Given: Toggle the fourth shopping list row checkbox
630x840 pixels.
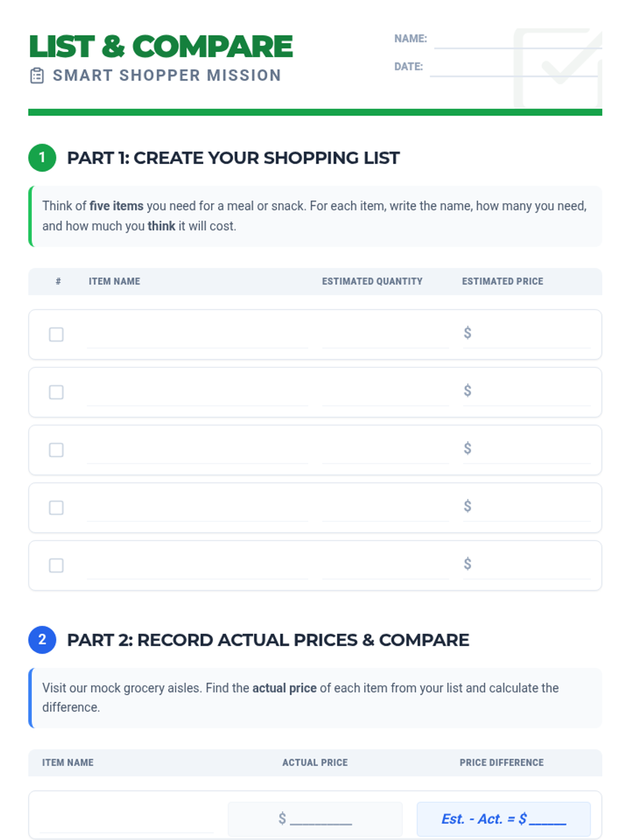Looking at the screenshot, I should click(x=56, y=508).
